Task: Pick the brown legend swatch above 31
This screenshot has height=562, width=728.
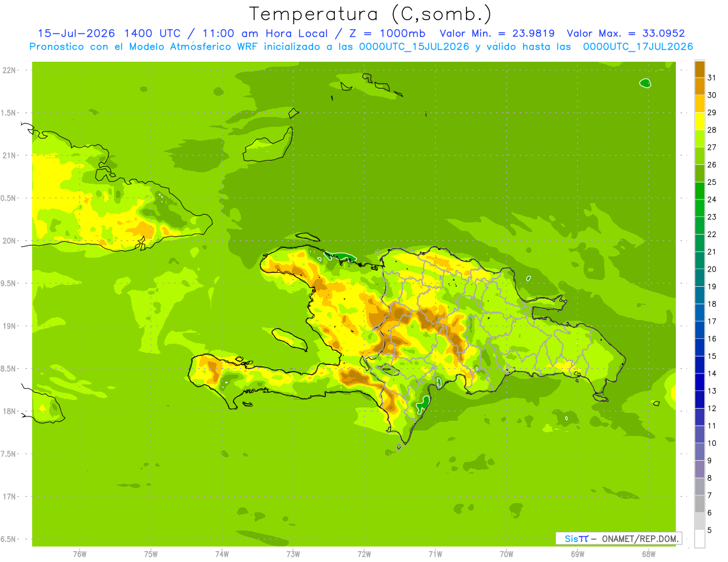Action: tap(699, 69)
